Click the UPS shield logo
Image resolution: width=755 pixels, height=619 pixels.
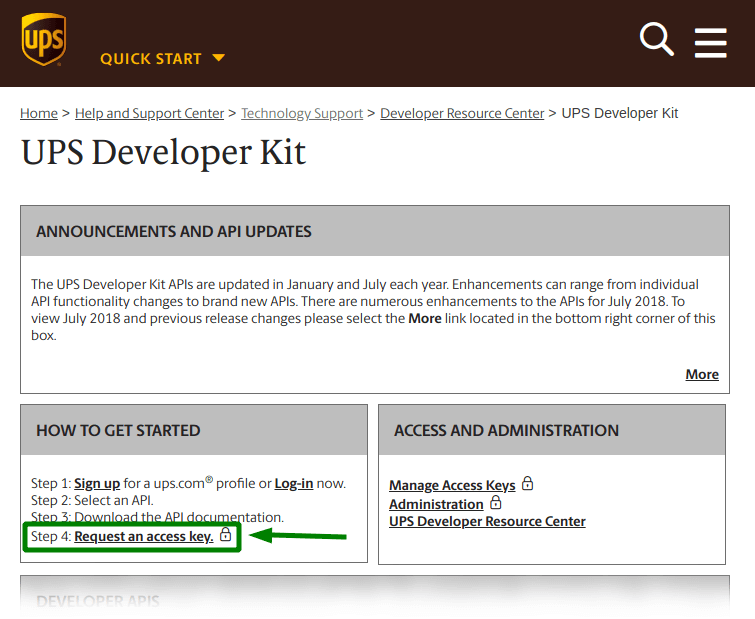44,39
